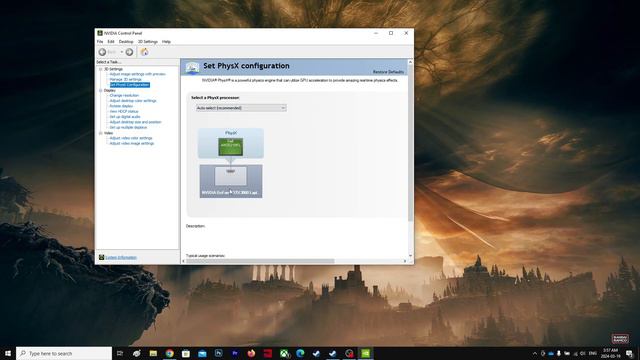Viewport: 640px width, 360px height.
Task: Open View HDCP status task
Action: click(x=124, y=111)
